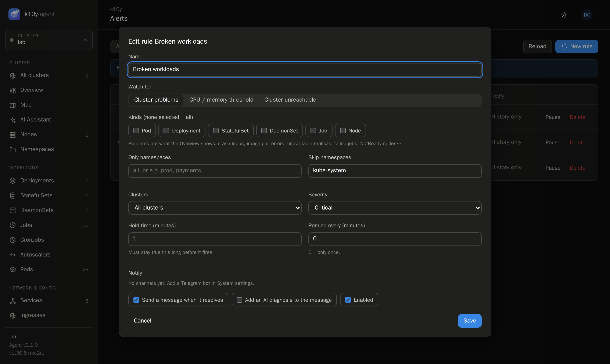This screenshot has height=364, width=610.
Task: Open the Deployments layers icon
Action: click(x=12, y=181)
